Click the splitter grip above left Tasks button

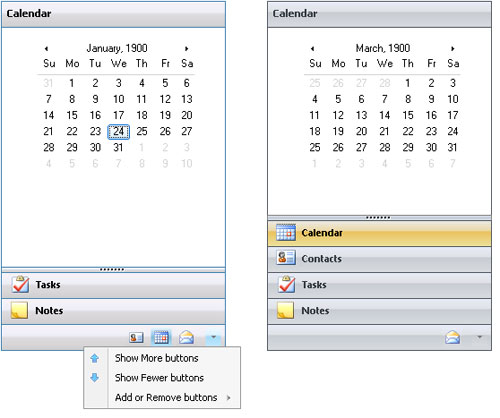(112, 269)
